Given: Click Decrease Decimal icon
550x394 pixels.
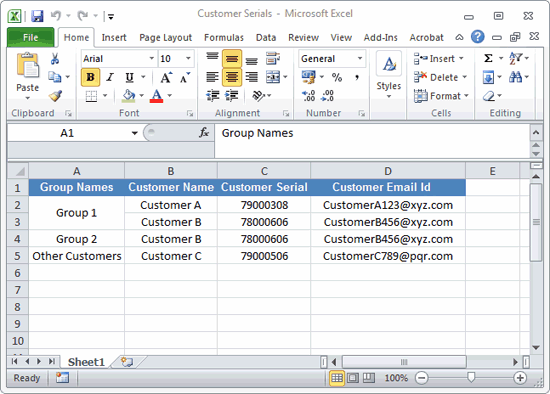Looking at the screenshot, I should [327, 96].
